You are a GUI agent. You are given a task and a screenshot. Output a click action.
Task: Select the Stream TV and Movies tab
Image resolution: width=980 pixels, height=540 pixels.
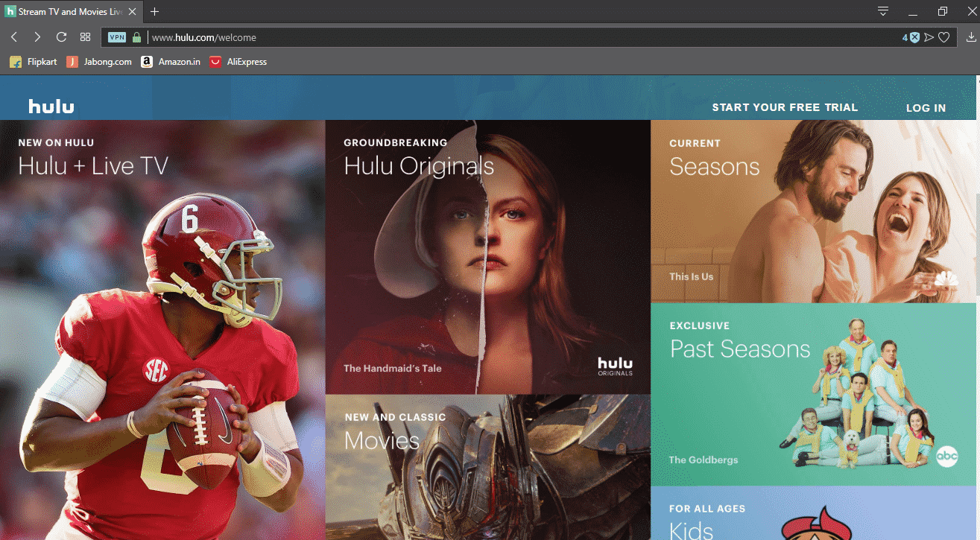tap(71, 12)
